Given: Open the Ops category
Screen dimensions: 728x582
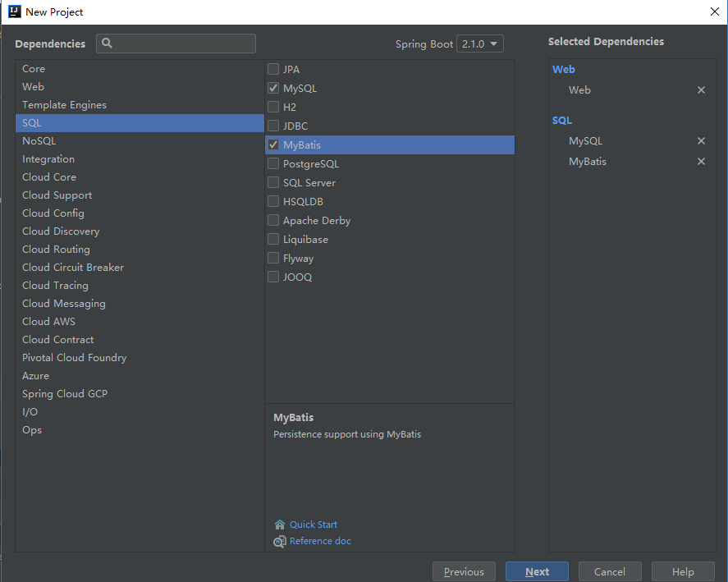Looking at the screenshot, I should 140,430.
